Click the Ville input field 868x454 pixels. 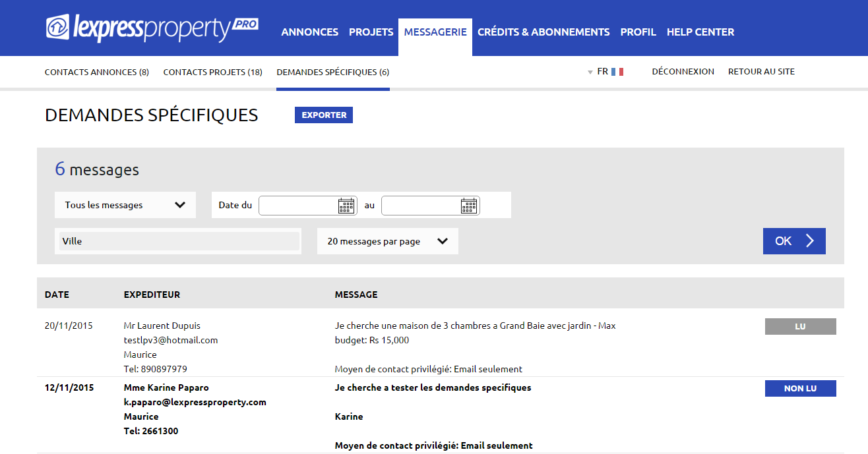click(x=179, y=241)
